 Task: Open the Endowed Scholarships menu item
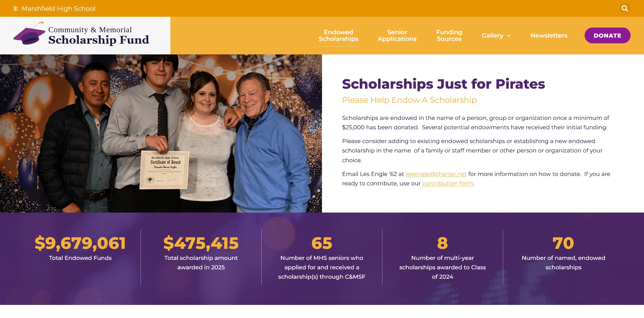tap(338, 36)
